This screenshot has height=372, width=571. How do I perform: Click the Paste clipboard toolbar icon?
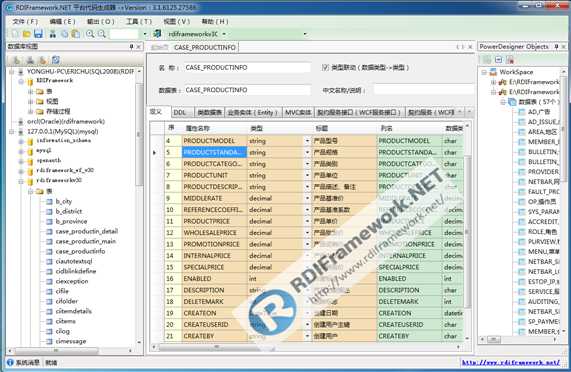(76, 34)
